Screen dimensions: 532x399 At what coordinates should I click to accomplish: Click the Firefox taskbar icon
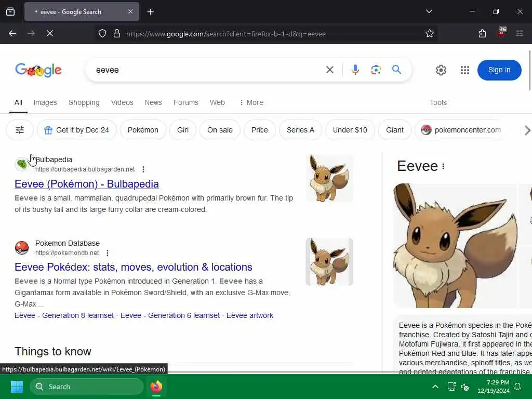click(156, 387)
